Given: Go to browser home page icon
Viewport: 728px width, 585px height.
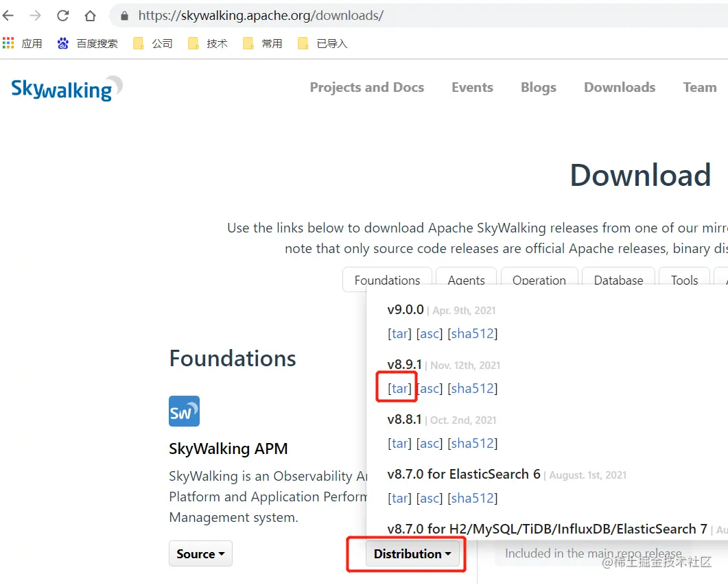Looking at the screenshot, I should 90,16.
